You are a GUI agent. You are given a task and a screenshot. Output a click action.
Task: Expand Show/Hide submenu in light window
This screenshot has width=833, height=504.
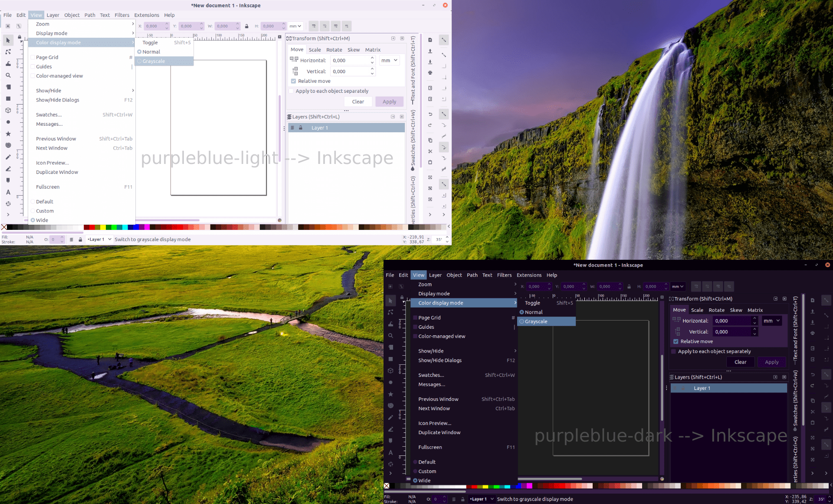coord(82,91)
